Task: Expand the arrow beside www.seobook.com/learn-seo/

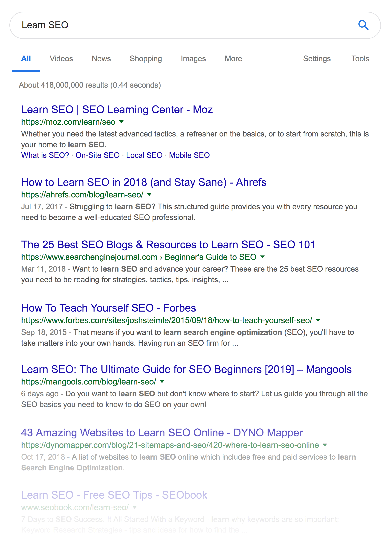Action: click(x=135, y=507)
